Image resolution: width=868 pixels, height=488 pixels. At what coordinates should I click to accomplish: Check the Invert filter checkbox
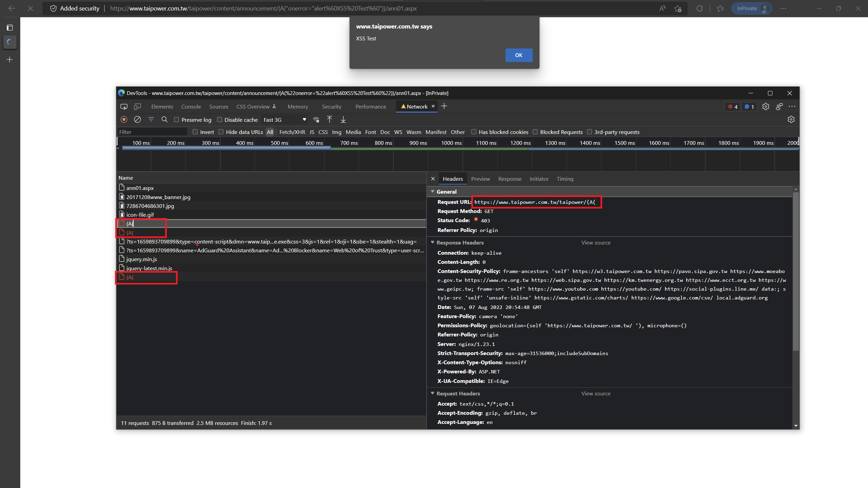(x=195, y=132)
